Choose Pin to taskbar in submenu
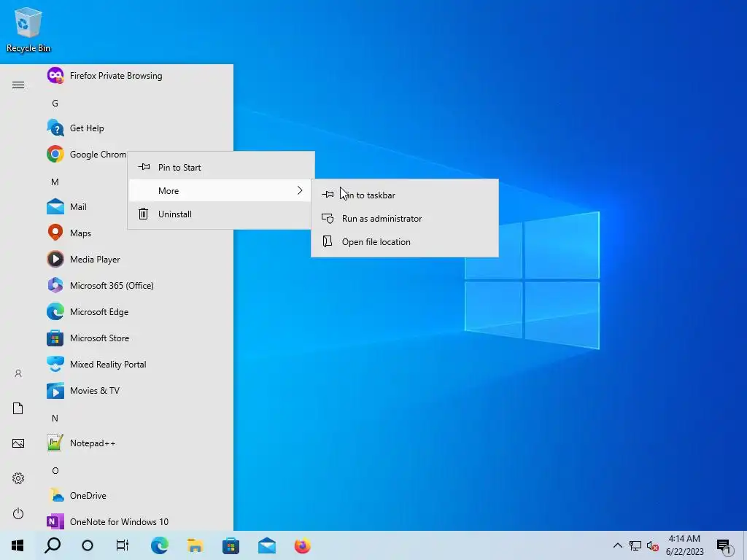747x560 pixels. (405, 195)
